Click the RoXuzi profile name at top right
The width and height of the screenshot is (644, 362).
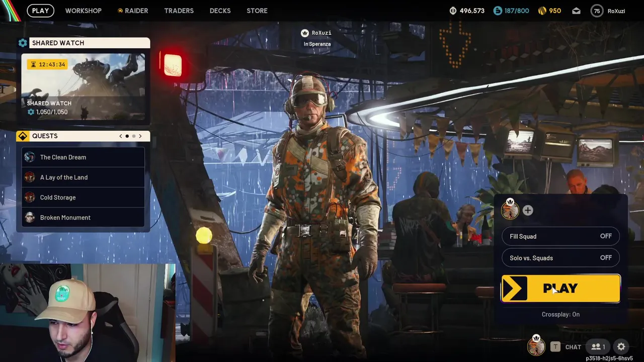tap(616, 11)
